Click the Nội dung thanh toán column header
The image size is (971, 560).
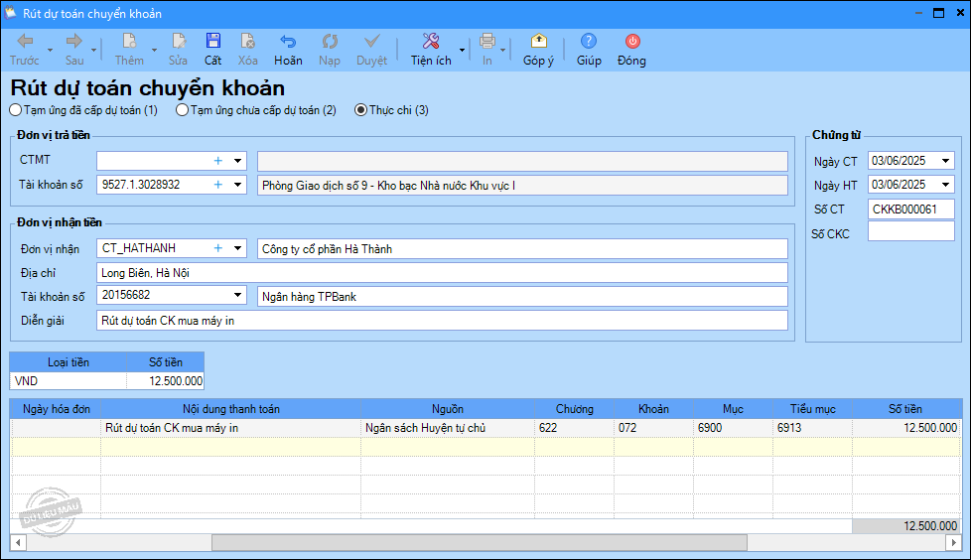coord(231,409)
